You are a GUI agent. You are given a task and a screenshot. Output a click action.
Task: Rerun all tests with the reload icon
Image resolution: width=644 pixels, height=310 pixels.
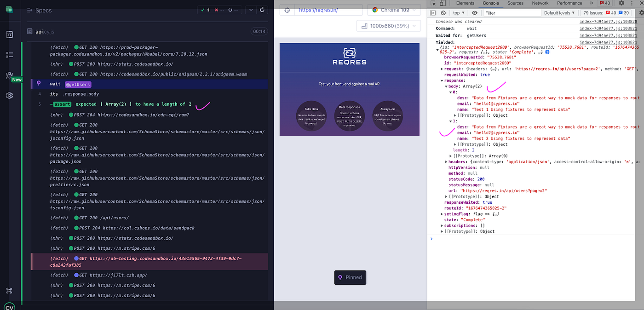pyautogui.click(x=262, y=10)
